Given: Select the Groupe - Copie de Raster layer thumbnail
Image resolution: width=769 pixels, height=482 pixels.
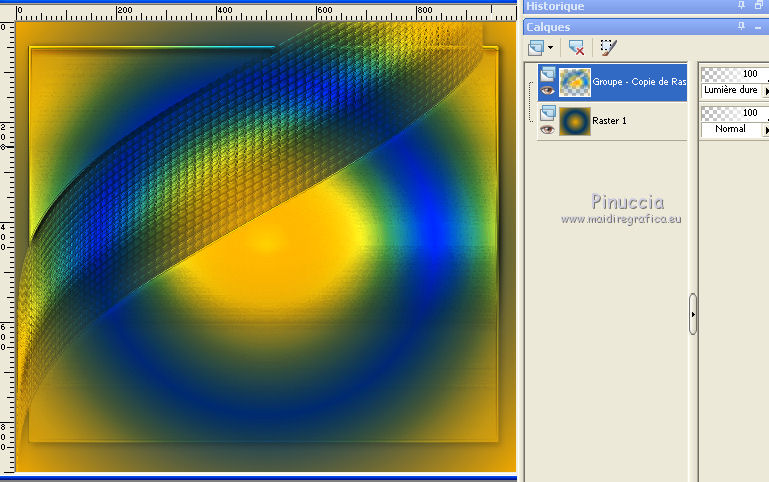Looking at the screenshot, I should tap(575, 82).
